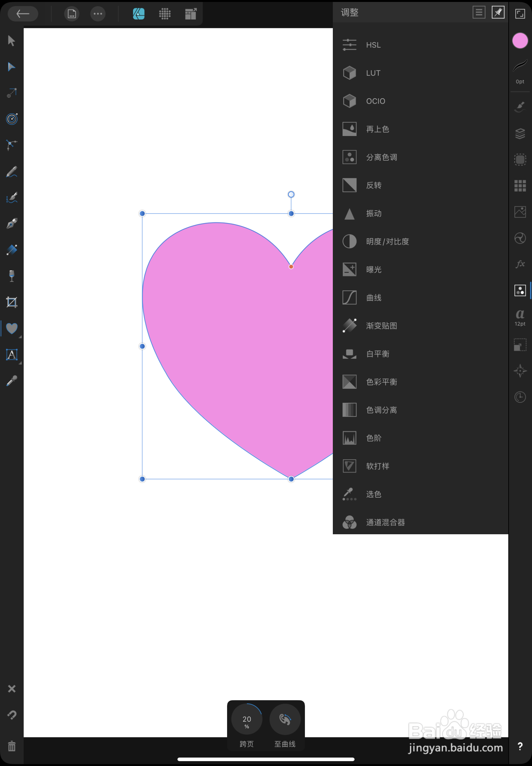
Task: Tap the help question mark
Action: click(520, 746)
